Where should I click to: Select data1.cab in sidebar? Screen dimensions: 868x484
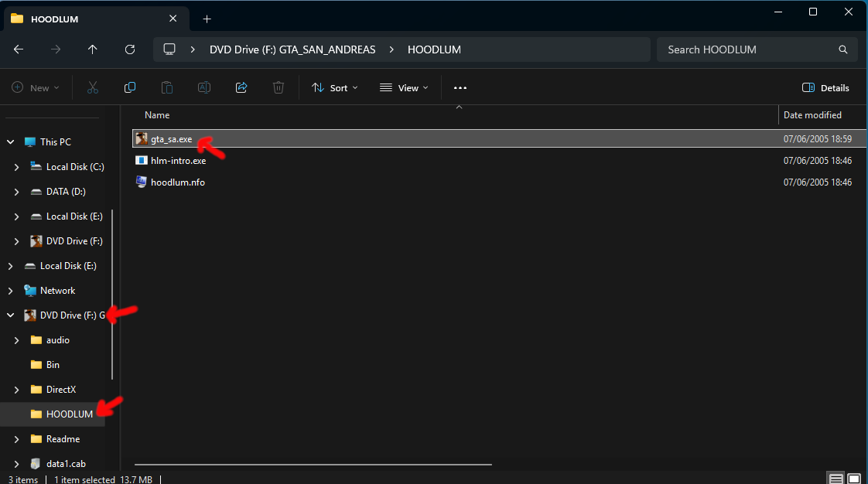pyautogui.click(x=66, y=464)
